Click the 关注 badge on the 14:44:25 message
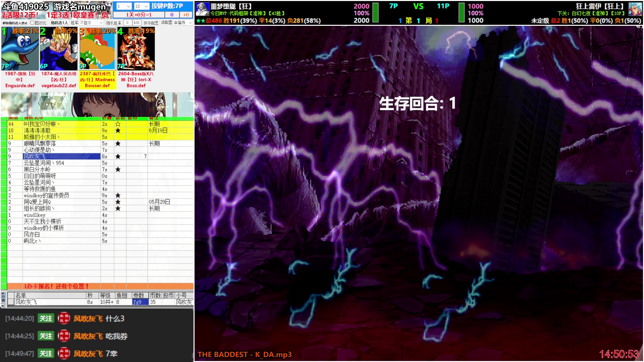Image resolution: width=644 pixels, height=362 pixels. [46, 336]
